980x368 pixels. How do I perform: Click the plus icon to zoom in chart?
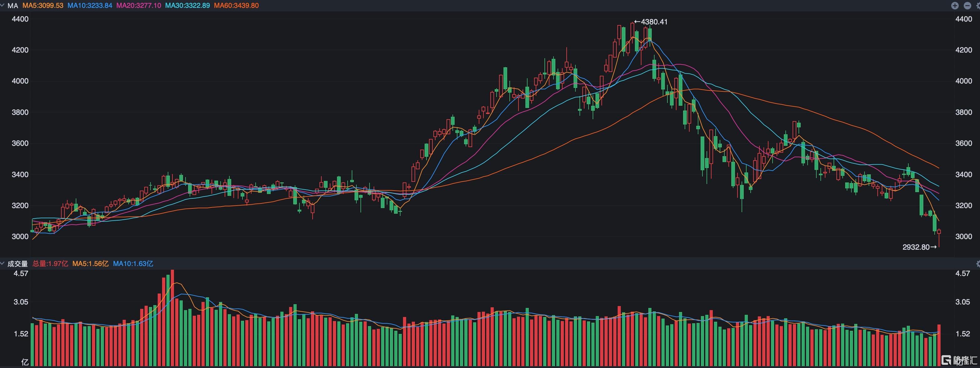pyautogui.click(x=955, y=5)
